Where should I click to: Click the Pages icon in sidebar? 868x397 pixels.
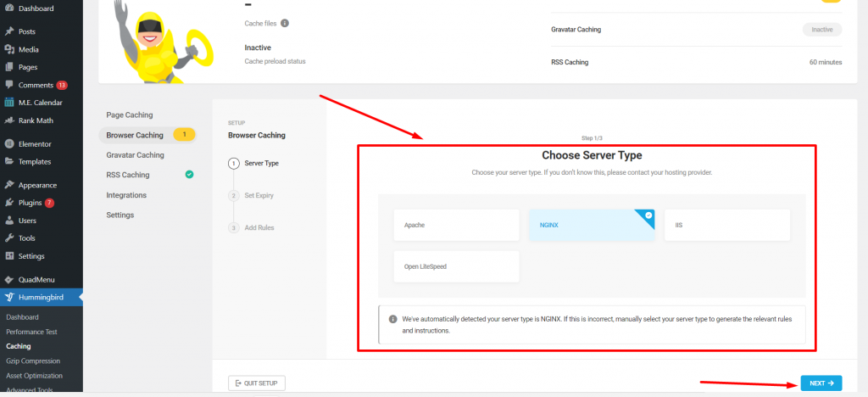[x=9, y=67]
